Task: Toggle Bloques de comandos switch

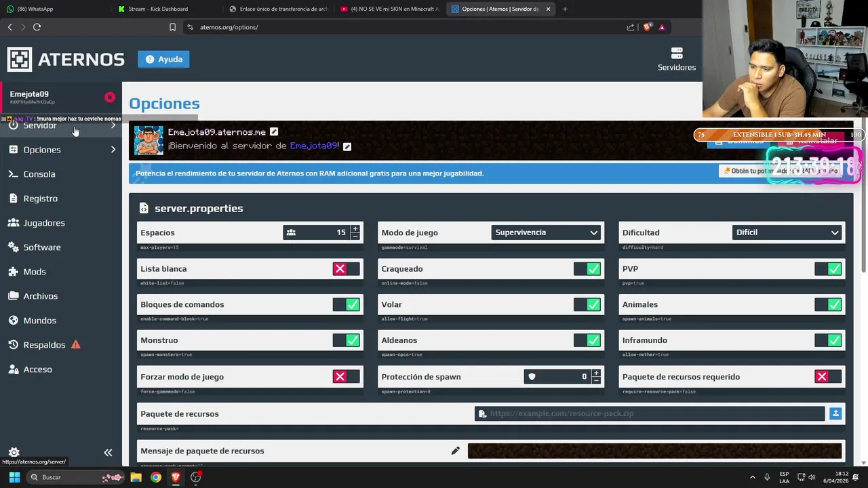Action: (347, 305)
